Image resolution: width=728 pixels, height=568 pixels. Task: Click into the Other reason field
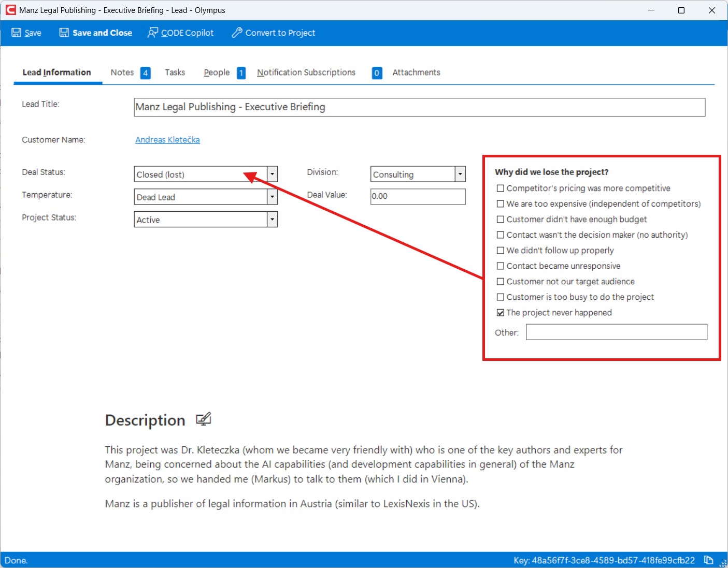[617, 332]
